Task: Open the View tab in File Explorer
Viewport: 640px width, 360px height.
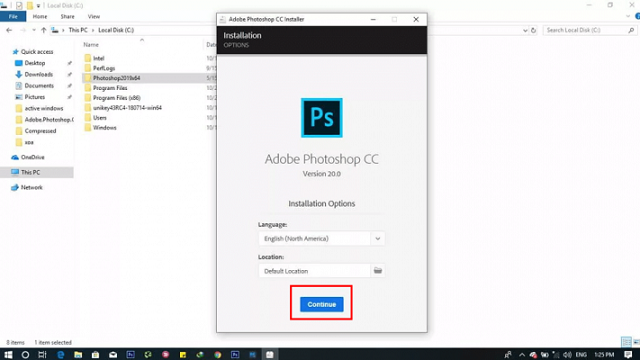Action: point(93,17)
